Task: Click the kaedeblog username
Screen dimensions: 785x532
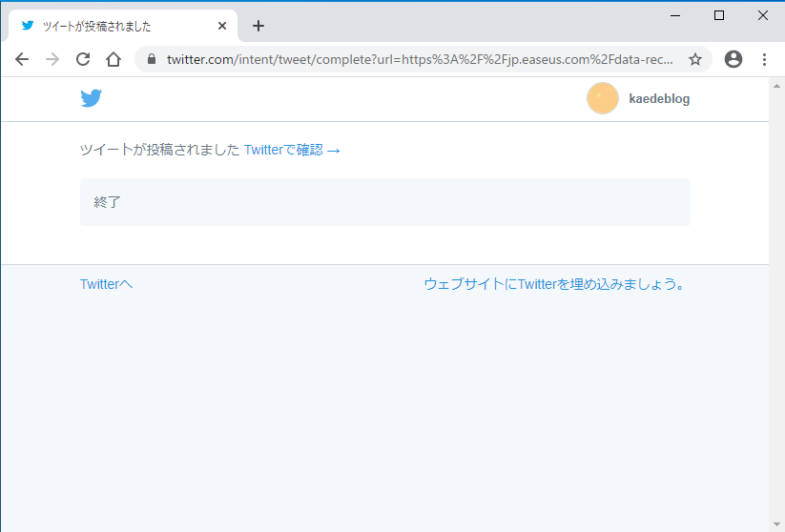Action: point(659,99)
